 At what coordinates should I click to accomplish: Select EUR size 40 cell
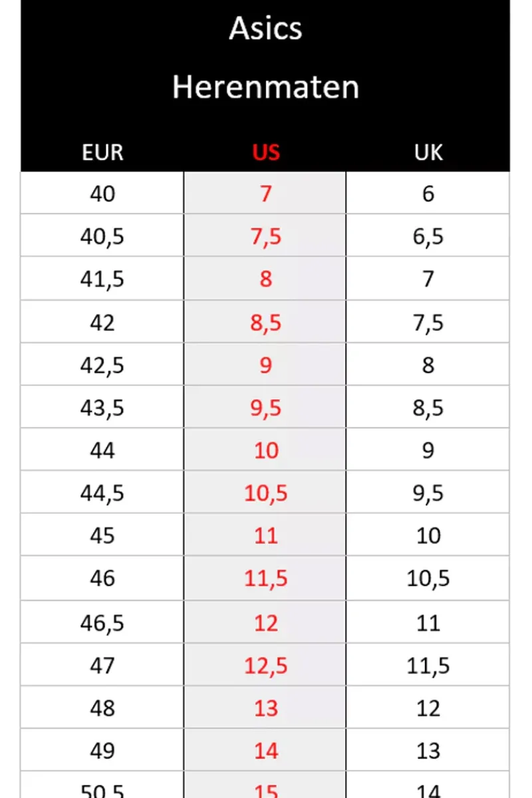point(102,194)
